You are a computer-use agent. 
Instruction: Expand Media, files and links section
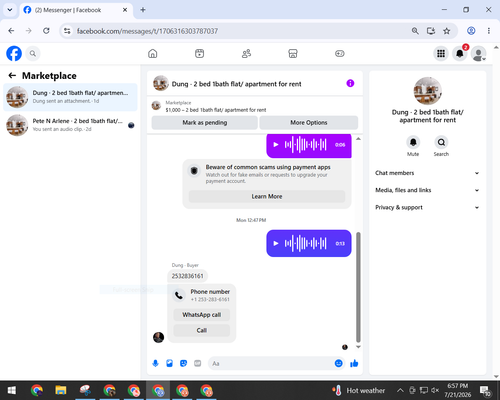(x=427, y=190)
